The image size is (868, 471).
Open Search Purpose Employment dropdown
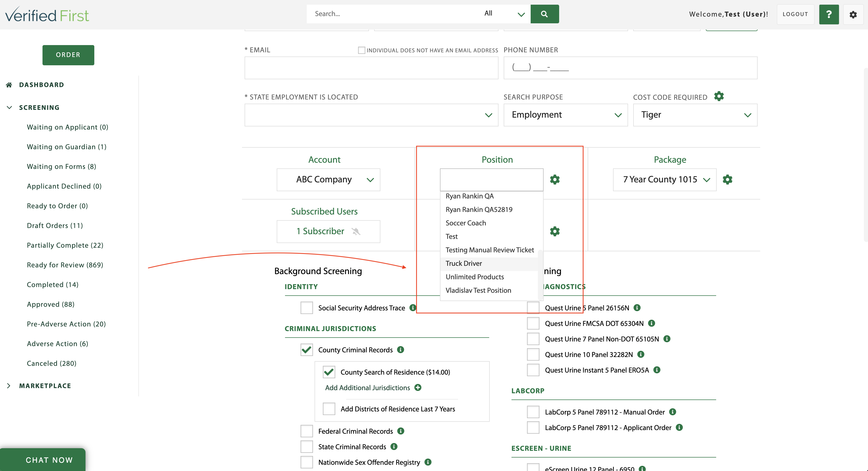click(x=565, y=115)
